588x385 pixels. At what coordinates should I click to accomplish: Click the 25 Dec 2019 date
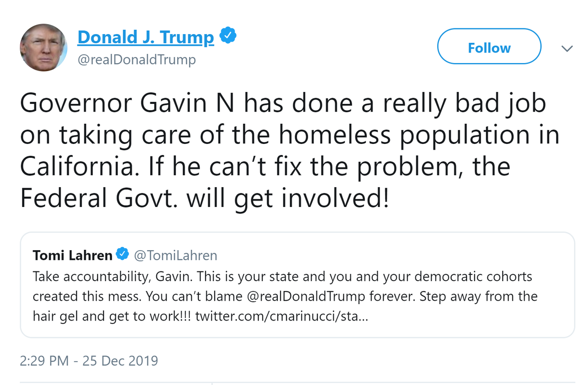(120, 360)
